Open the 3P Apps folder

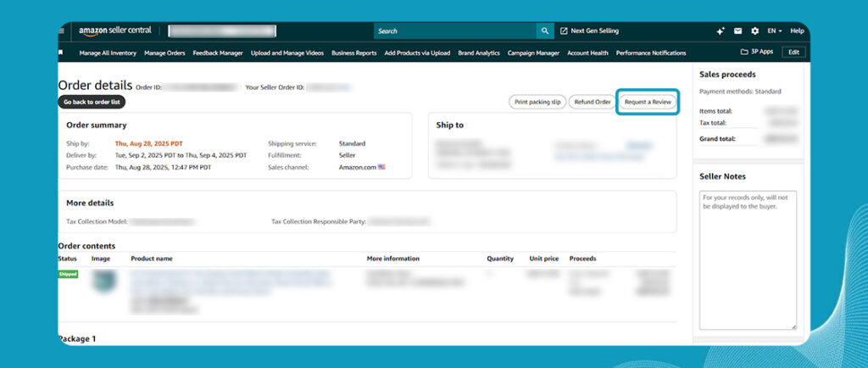[x=757, y=52]
